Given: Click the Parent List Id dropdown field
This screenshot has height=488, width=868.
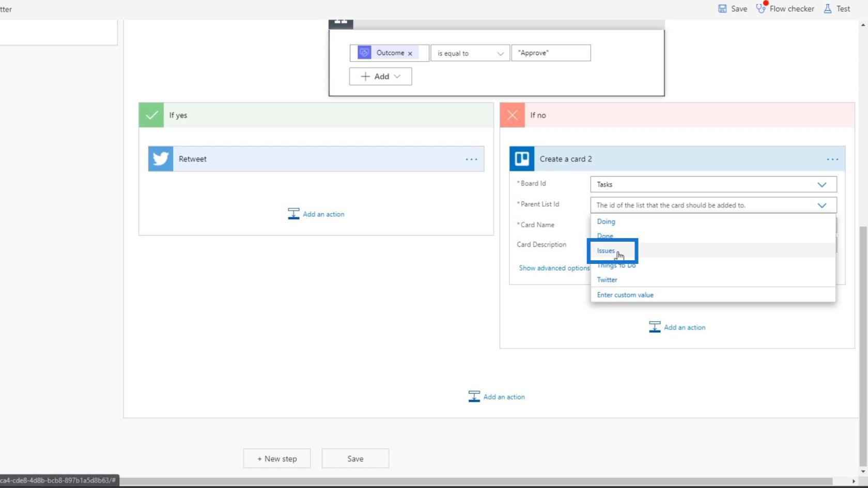Looking at the screenshot, I should [713, 205].
